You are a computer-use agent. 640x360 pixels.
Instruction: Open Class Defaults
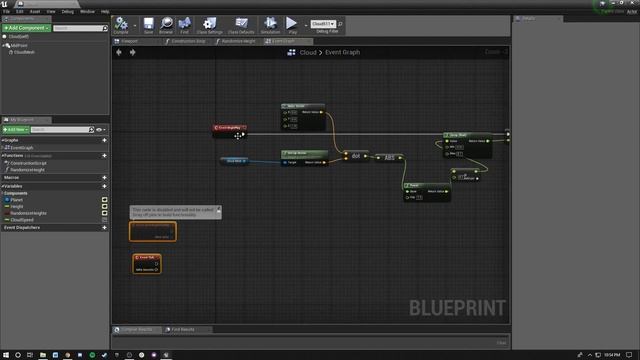[241, 25]
